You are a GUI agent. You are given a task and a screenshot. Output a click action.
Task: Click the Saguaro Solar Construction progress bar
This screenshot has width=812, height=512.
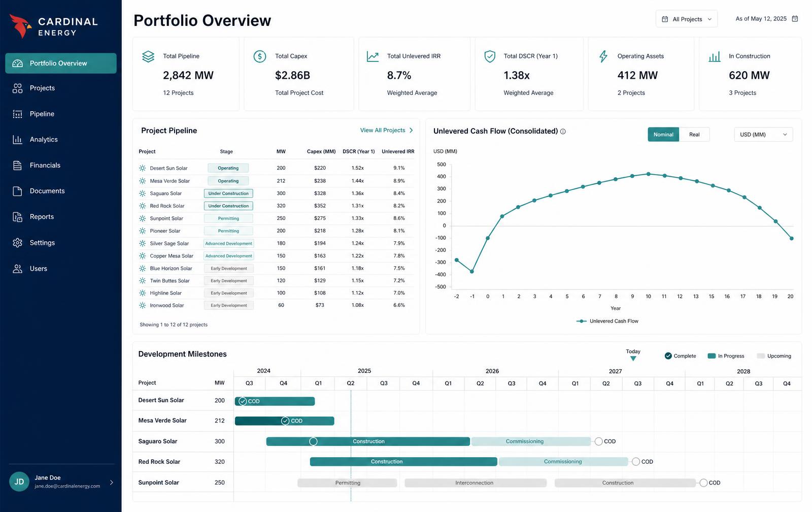tap(368, 441)
